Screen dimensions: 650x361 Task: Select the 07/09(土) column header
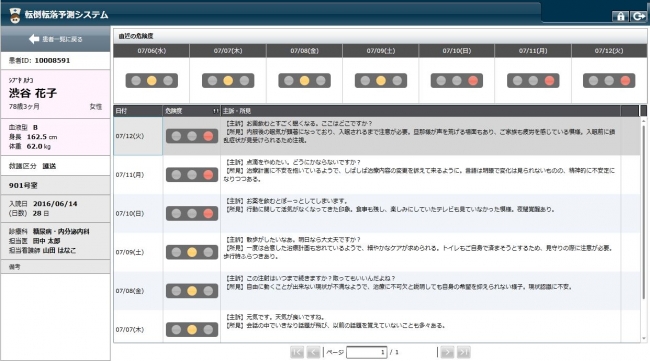pos(381,51)
